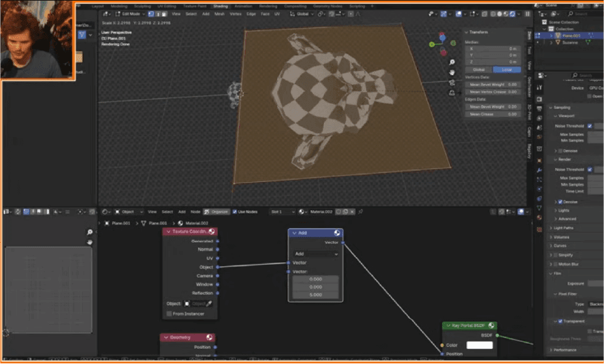Open the Add operation dropdown in Add node
Image resolution: width=604 pixels, height=364 pixels.
click(x=315, y=254)
